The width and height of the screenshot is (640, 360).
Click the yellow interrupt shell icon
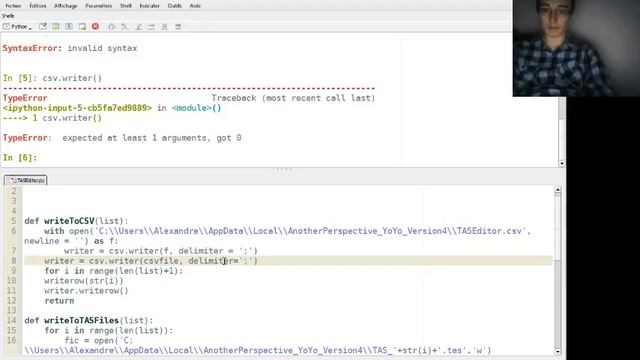pyautogui.click(x=56, y=27)
